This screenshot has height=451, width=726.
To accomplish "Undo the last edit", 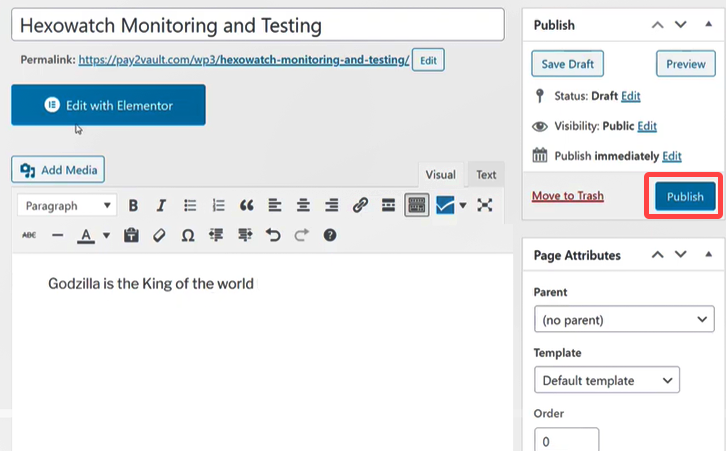I will (x=273, y=235).
